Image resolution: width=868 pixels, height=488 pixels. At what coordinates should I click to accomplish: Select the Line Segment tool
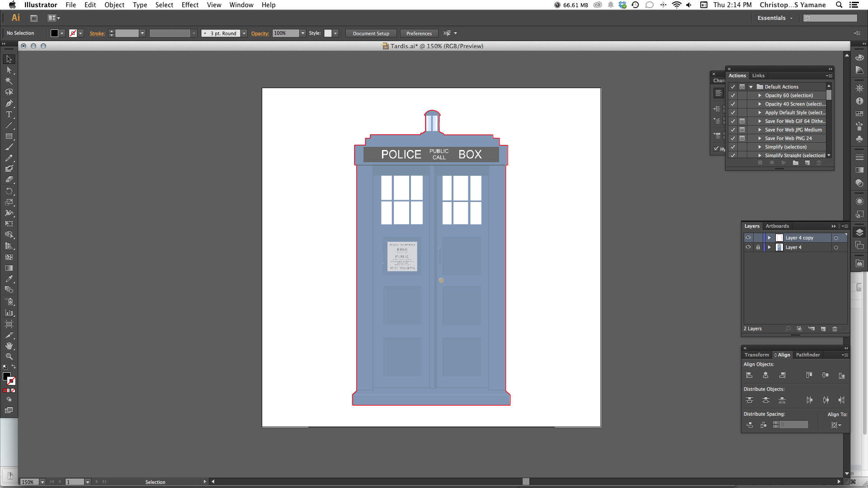(9, 125)
